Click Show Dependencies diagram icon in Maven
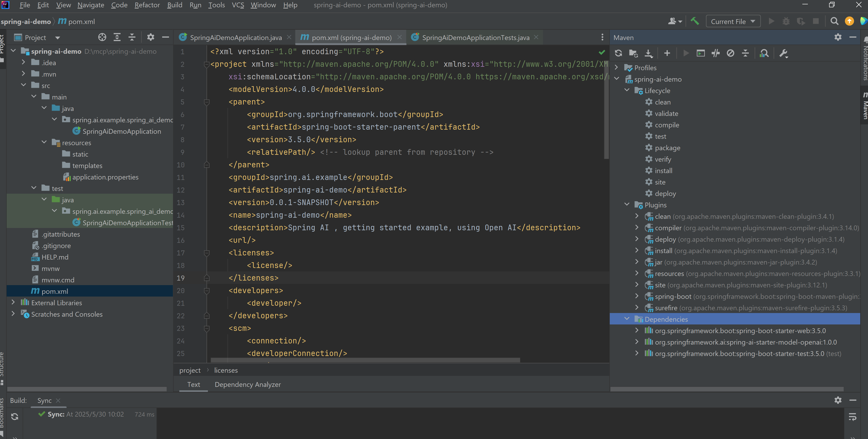Image resolution: width=868 pixels, height=439 pixels. point(764,53)
